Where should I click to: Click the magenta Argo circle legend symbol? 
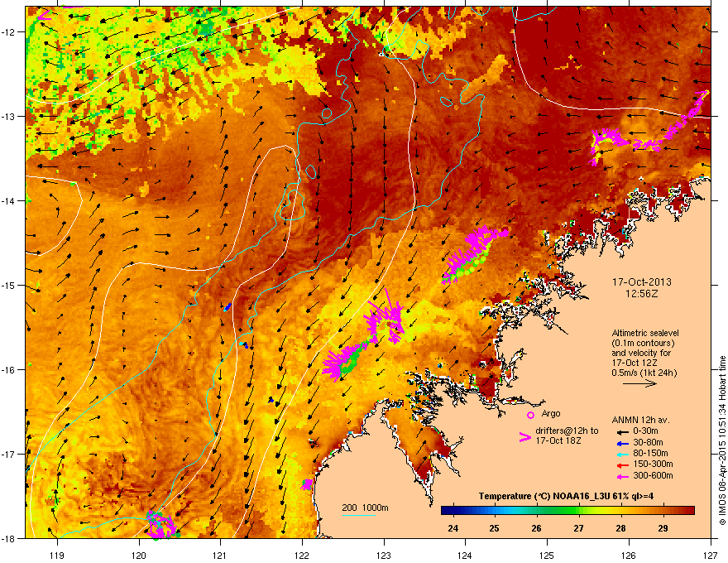point(530,415)
